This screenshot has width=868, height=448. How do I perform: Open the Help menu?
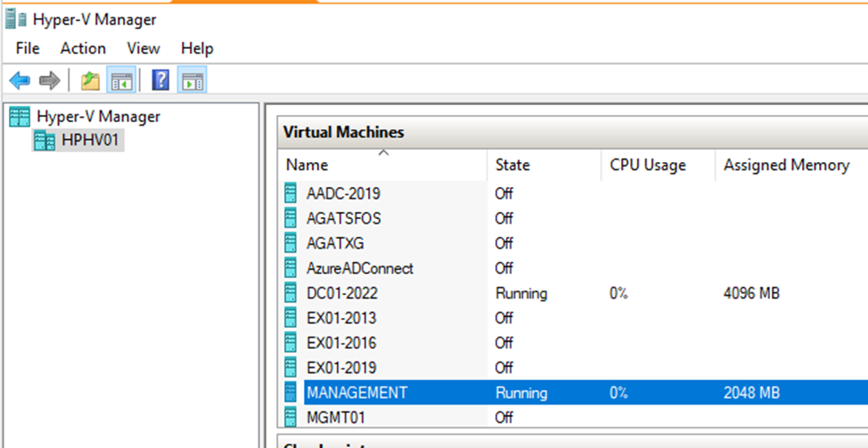tap(197, 49)
